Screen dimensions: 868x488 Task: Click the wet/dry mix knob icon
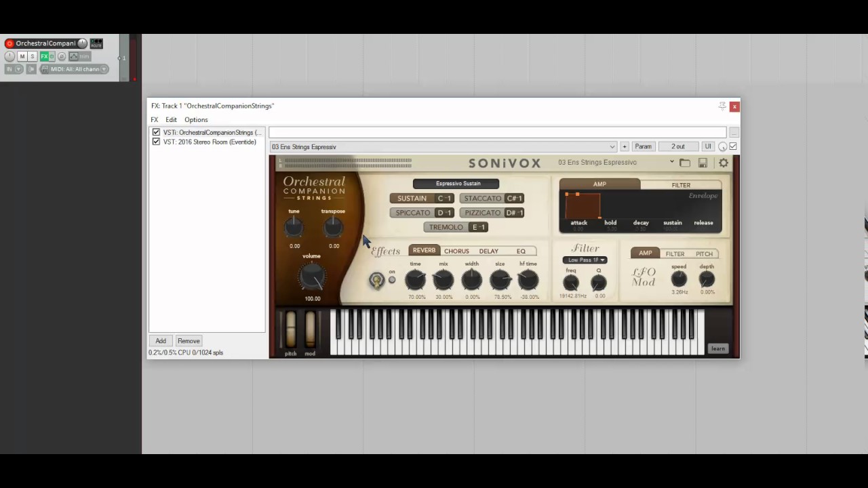[x=722, y=147]
